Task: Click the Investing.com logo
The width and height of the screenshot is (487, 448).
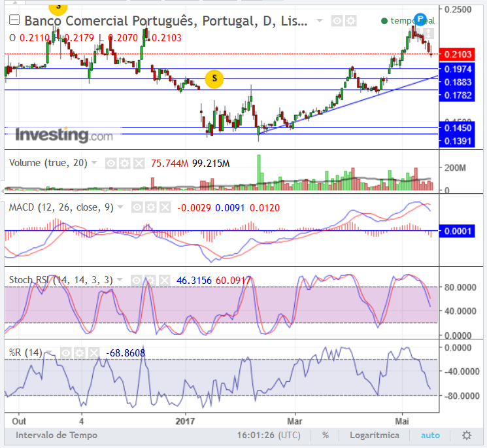Action: (x=64, y=135)
